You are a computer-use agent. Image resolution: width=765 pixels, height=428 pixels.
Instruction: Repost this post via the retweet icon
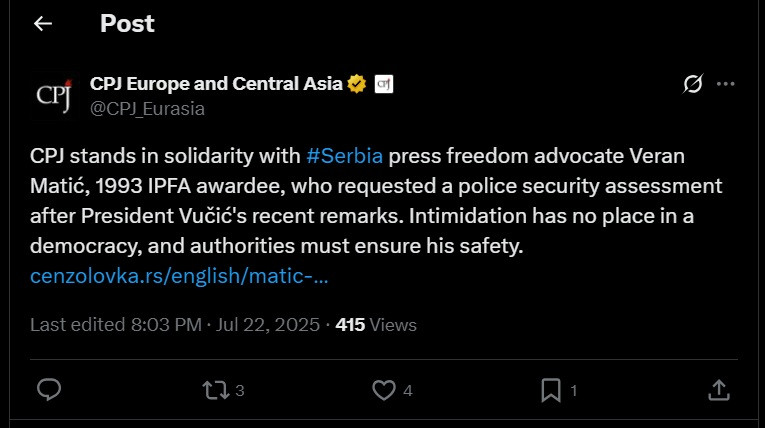point(216,390)
